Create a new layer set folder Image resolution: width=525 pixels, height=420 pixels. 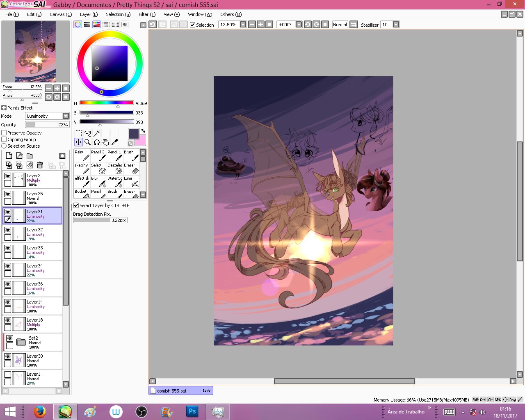[x=30, y=156]
